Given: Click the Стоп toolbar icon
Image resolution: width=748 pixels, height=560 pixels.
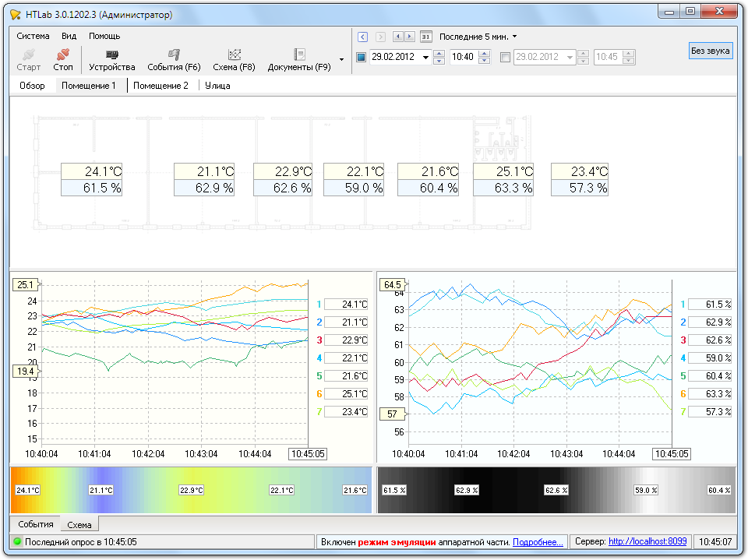Looking at the screenshot, I should pos(62,54).
